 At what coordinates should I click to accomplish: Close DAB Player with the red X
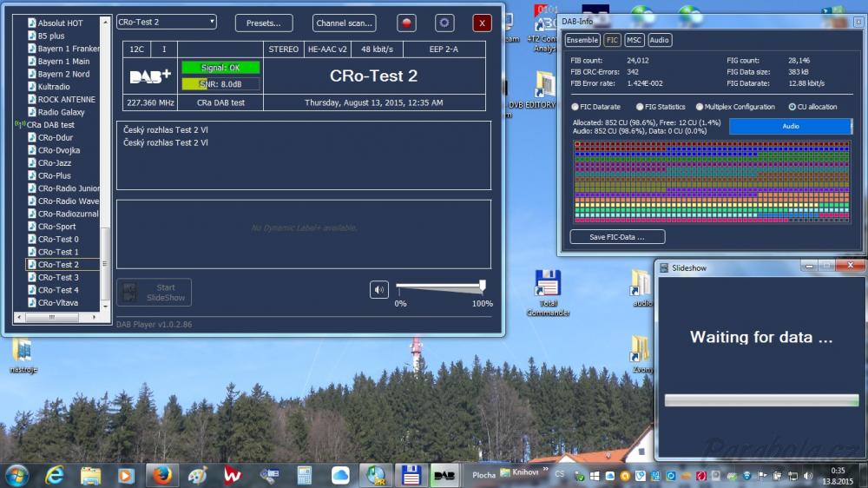coord(482,23)
